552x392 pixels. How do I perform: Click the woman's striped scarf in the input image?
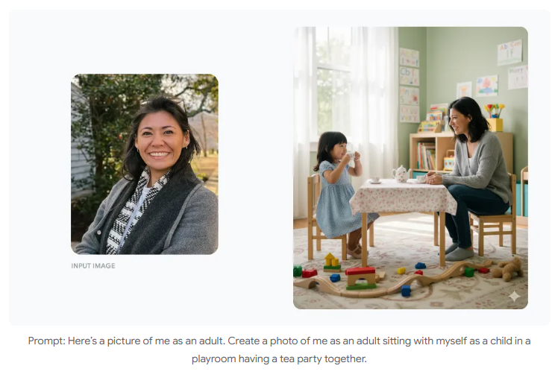pos(136,211)
